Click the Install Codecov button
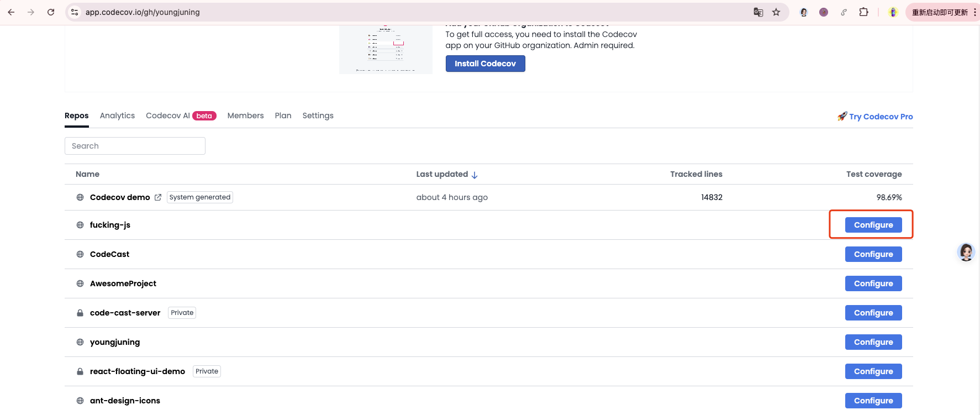 pos(485,64)
